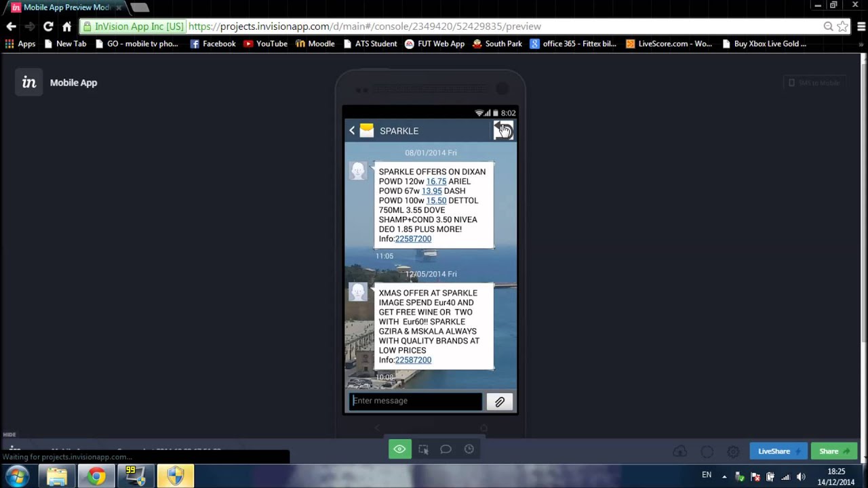Screen dimensions: 868x488
Task: Click yellow shield icon in taskbar
Action: point(176,476)
